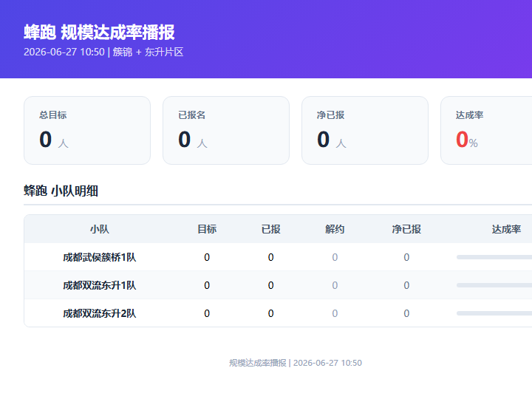
Task: Click the 解约 value for 成都双流东升2队
Action: coord(335,313)
